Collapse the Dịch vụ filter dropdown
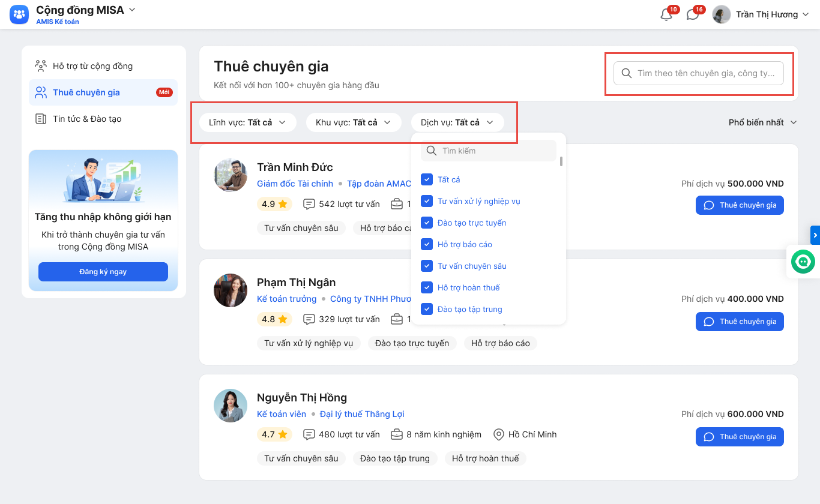The image size is (820, 504). 457,122
